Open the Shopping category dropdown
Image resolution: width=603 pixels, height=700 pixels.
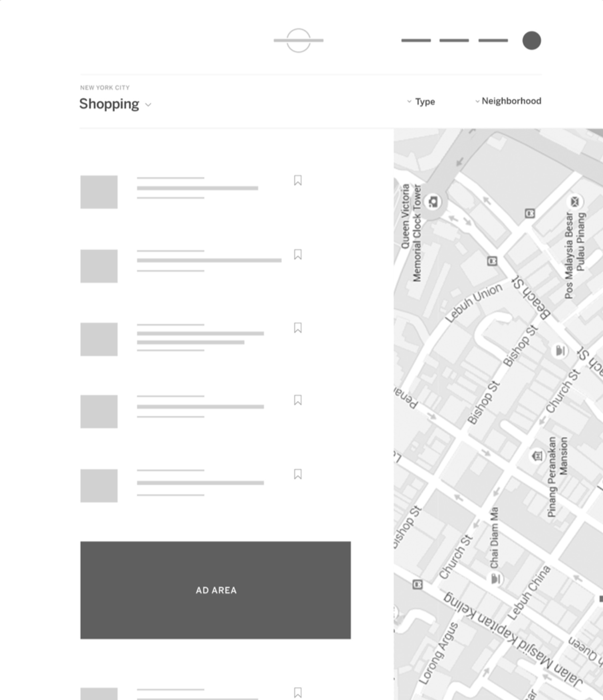point(115,104)
